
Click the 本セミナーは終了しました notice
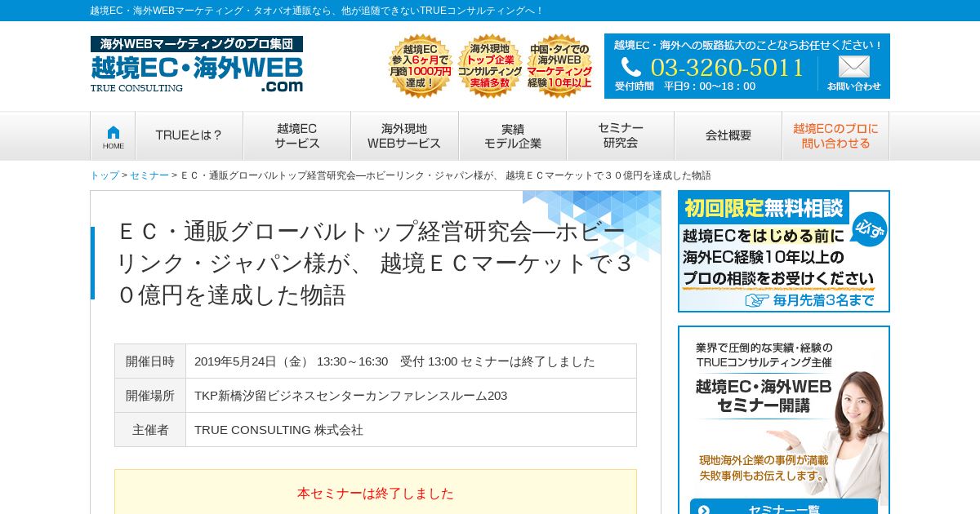(376, 494)
